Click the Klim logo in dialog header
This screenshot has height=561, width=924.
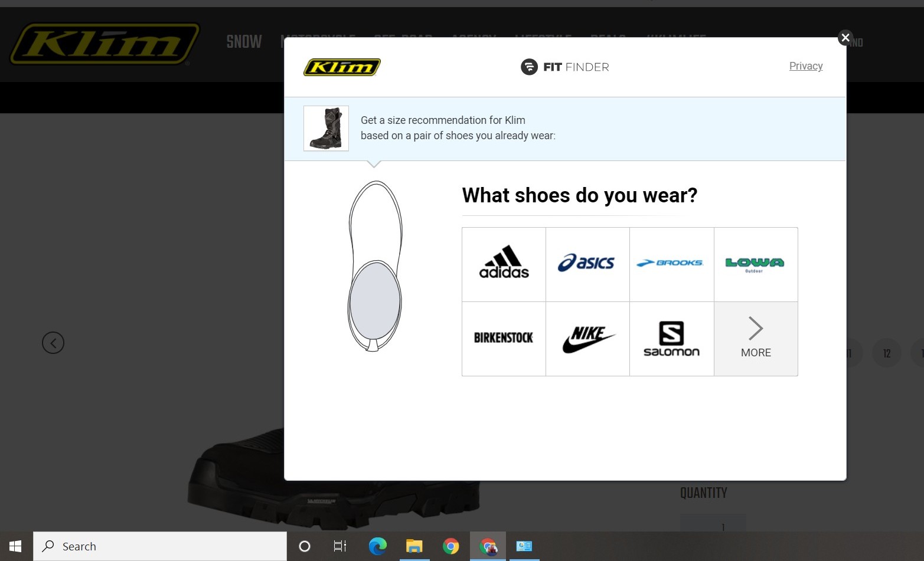(342, 67)
